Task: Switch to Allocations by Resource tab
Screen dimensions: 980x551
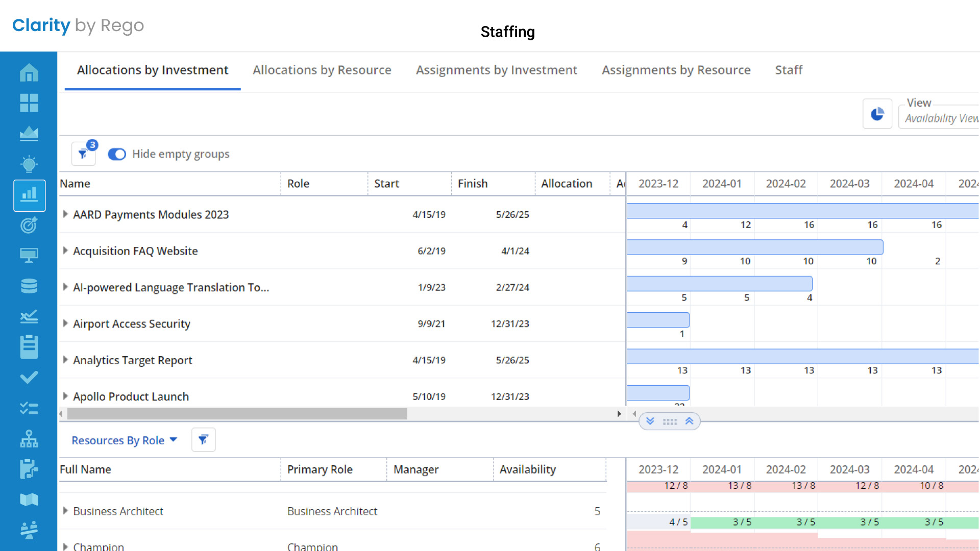Action: pyautogui.click(x=322, y=70)
